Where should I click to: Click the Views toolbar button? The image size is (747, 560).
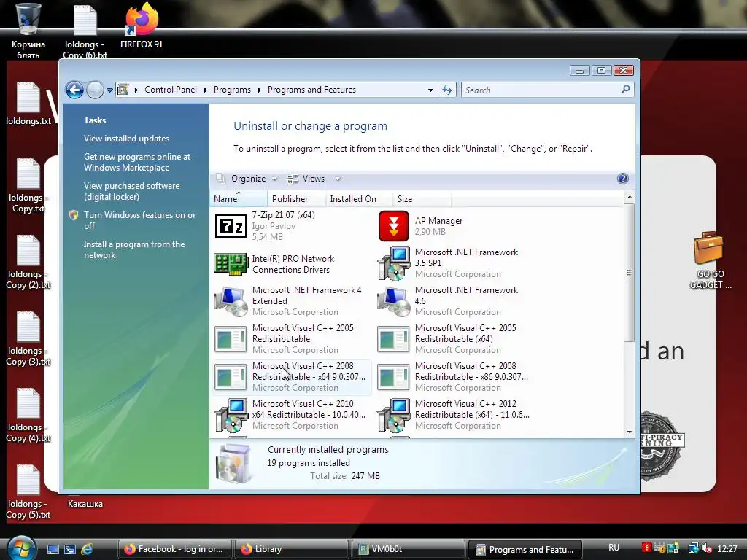click(307, 179)
